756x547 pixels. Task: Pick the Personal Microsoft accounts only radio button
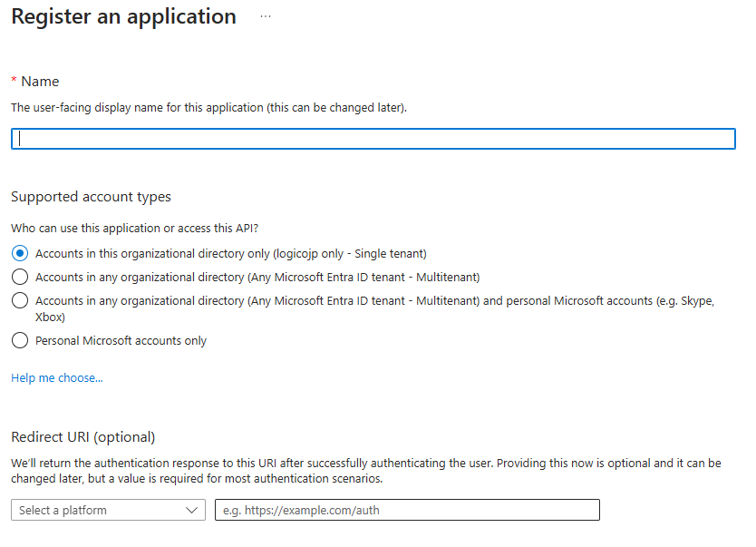tap(20, 341)
